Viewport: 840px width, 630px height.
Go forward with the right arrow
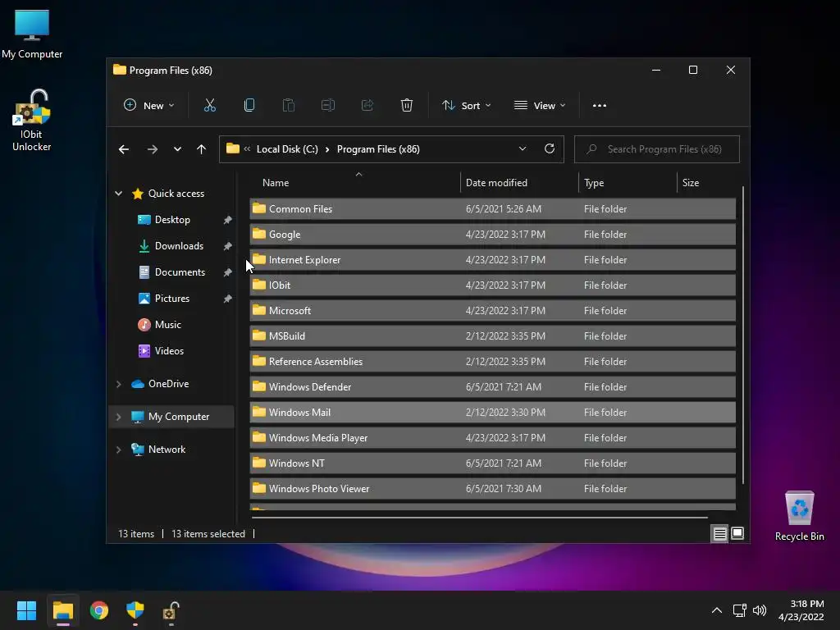tap(152, 149)
